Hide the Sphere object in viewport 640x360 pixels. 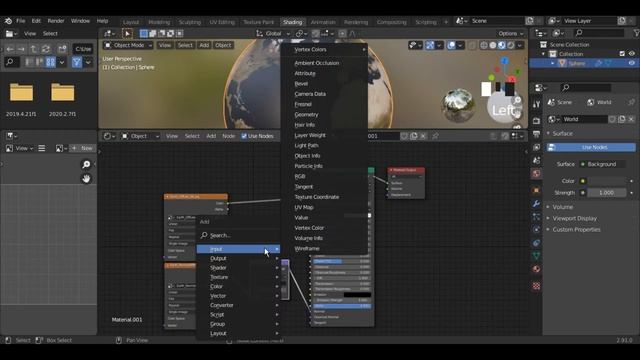[x=631, y=63]
